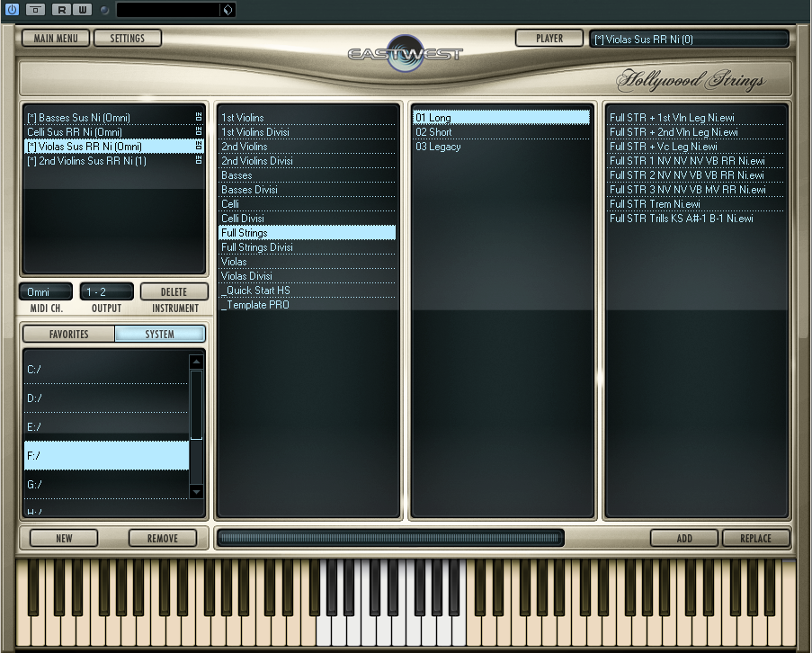Click the Remove favorite button
This screenshot has height=653, width=812.
tap(163, 538)
